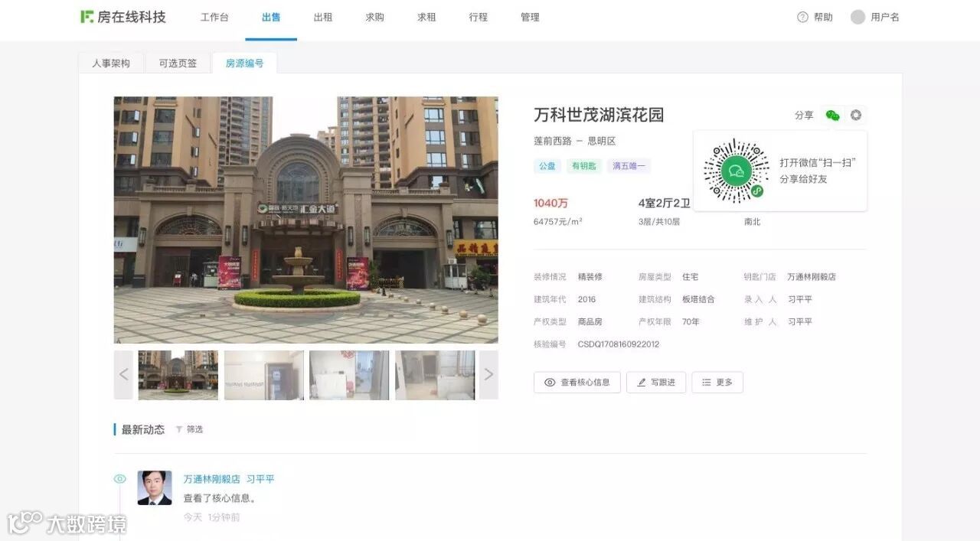The height and width of the screenshot is (541, 980).
Task: Click the eye icon in timeline
Action: [x=120, y=479]
